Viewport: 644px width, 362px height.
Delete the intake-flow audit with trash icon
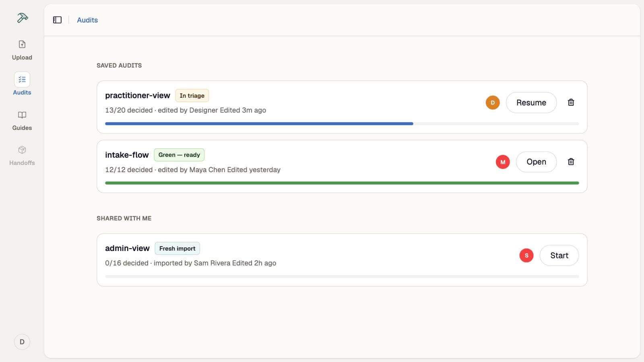[x=571, y=162]
